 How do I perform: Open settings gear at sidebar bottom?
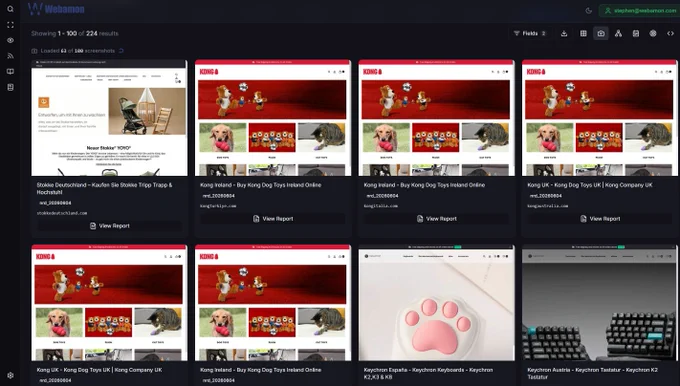[x=10, y=375]
